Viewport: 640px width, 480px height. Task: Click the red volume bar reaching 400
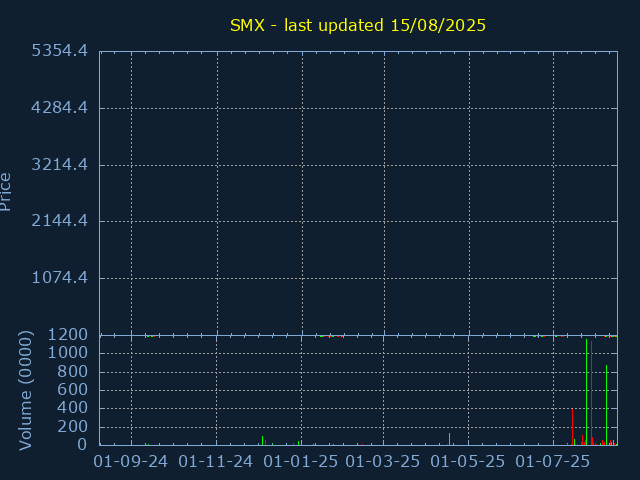(572, 427)
